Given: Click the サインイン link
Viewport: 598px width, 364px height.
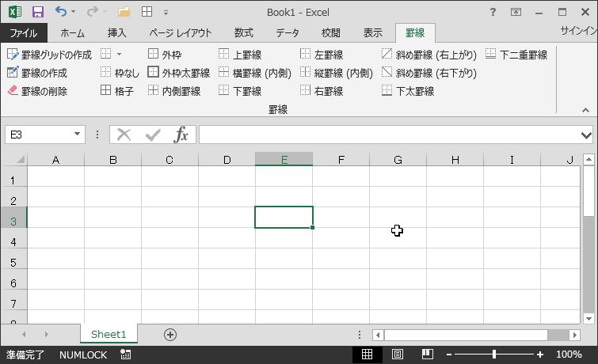Looking at the screenshot, I should [578, 31].
